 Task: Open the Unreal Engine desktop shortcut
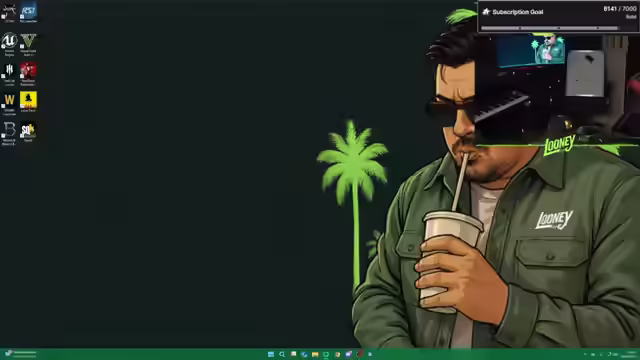pyautogui.click(x=9, y=43)
